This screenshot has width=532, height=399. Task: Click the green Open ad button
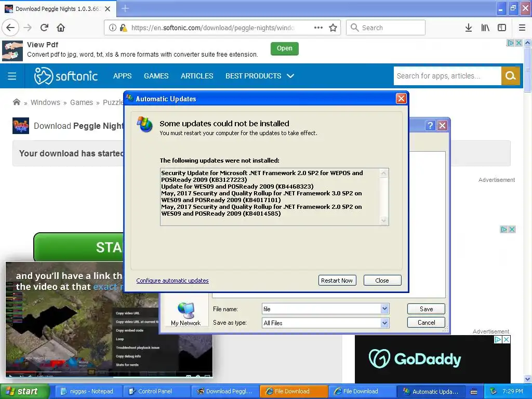coord(284,48)
